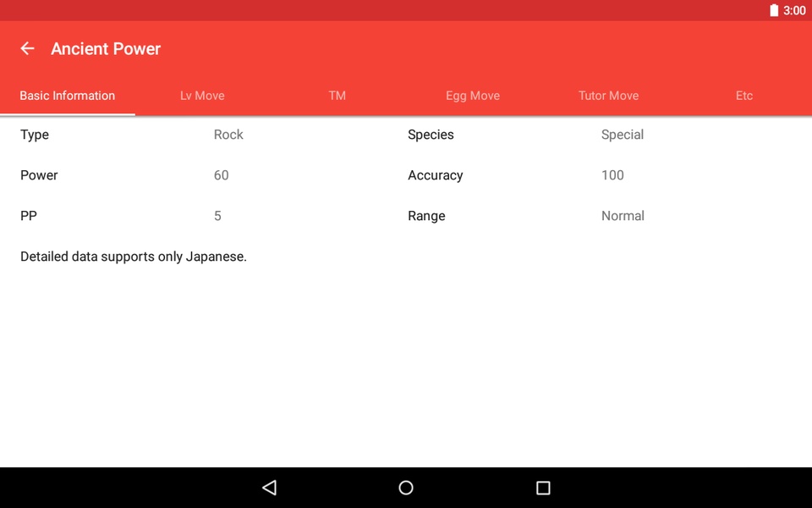
Task: Tap the Power label
Action: point(39,175)
